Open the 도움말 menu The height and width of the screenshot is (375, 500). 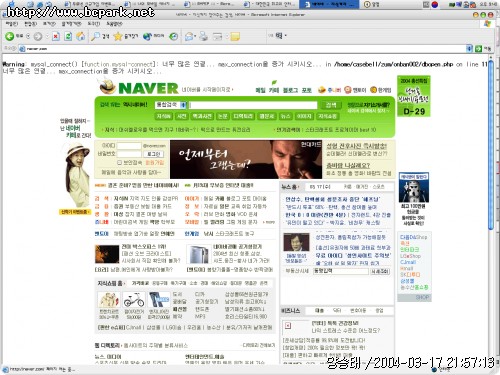[x=114, y=24]
